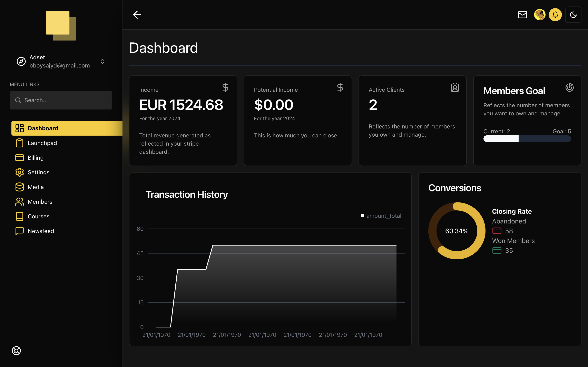Screen dimensions: 588x367
Task: Navigate to Members section
Action: pos(40,202)
